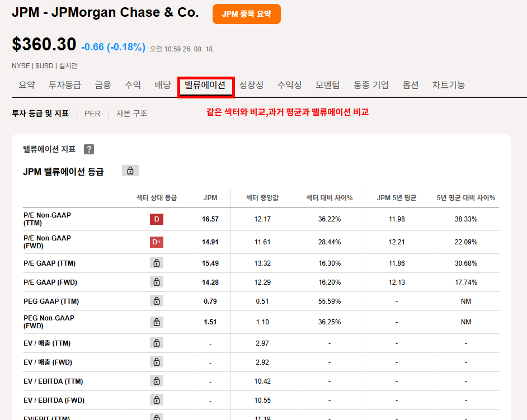Screen dimensions: 527x420
Task: Switch to the 투자등급 tab
Action: pos(65,85)
